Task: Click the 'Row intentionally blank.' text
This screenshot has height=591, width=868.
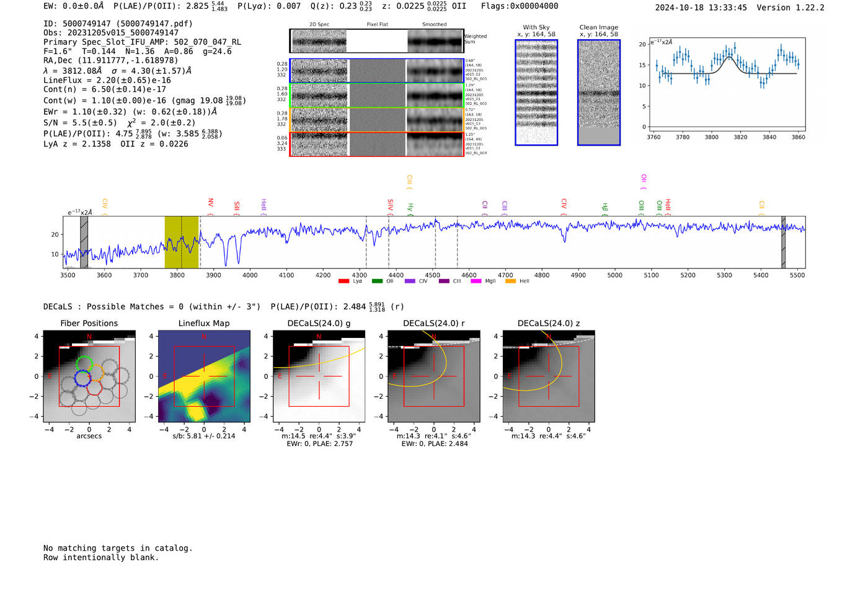Action: coord(101,558)
